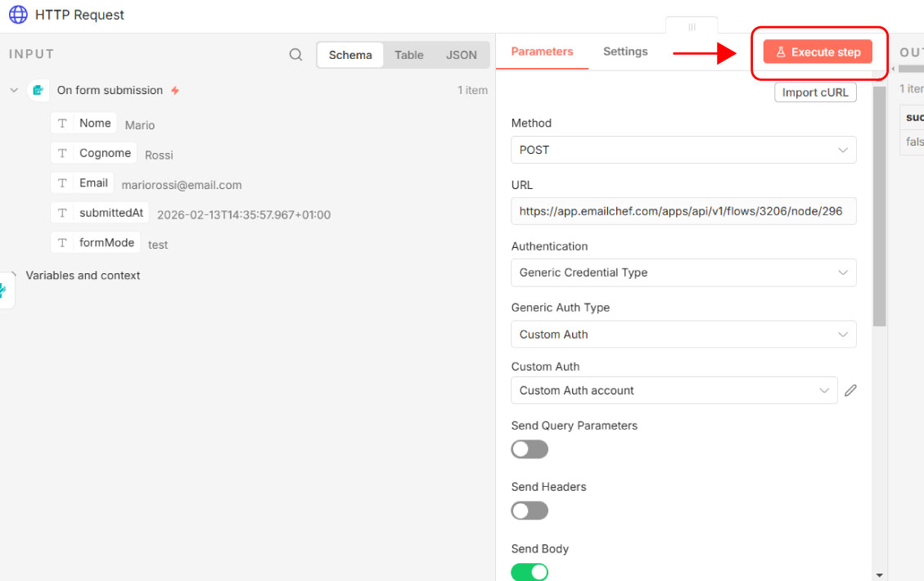This screenshot has height=581, width=924.
Task: Click the Import cURL button
Action: coord(815,92)
